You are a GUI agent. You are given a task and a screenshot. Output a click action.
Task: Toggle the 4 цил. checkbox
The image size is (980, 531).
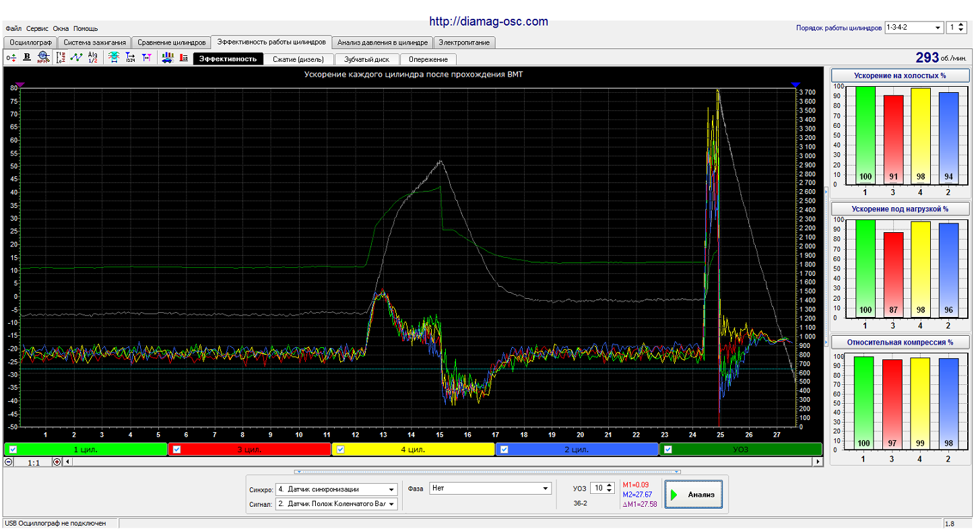[x=340, y=450]
